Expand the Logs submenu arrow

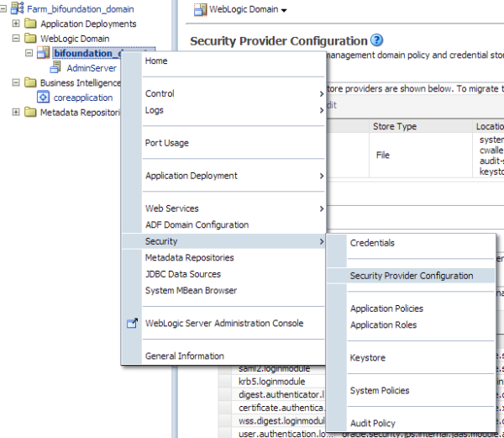tap(322, 110)
